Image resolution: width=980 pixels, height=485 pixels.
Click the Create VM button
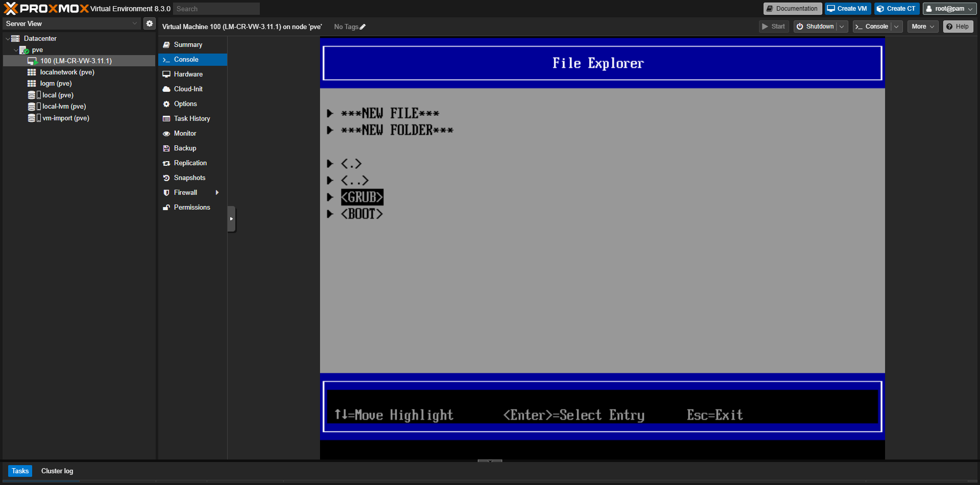[847, 8]
